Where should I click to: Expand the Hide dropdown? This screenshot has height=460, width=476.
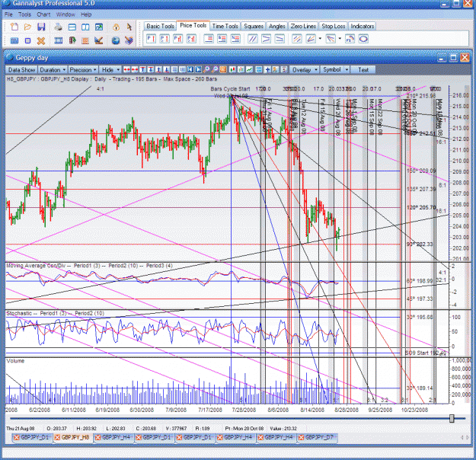110,70
